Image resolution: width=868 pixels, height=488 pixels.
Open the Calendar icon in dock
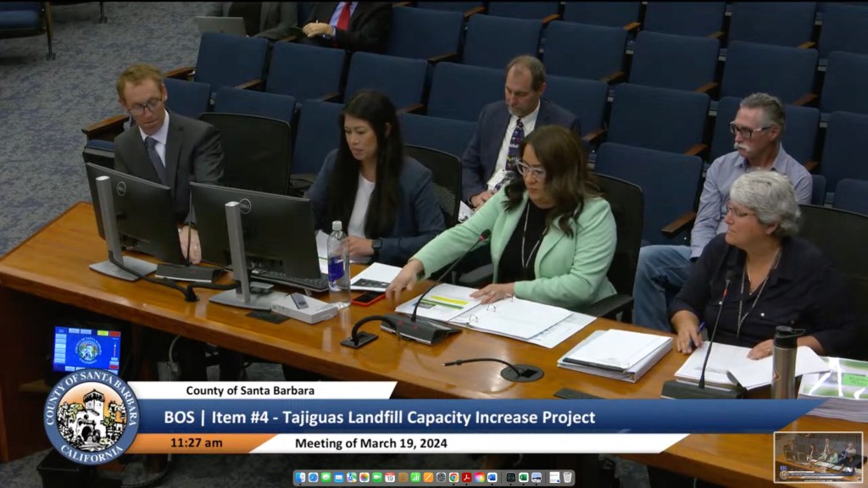[390, 478]
